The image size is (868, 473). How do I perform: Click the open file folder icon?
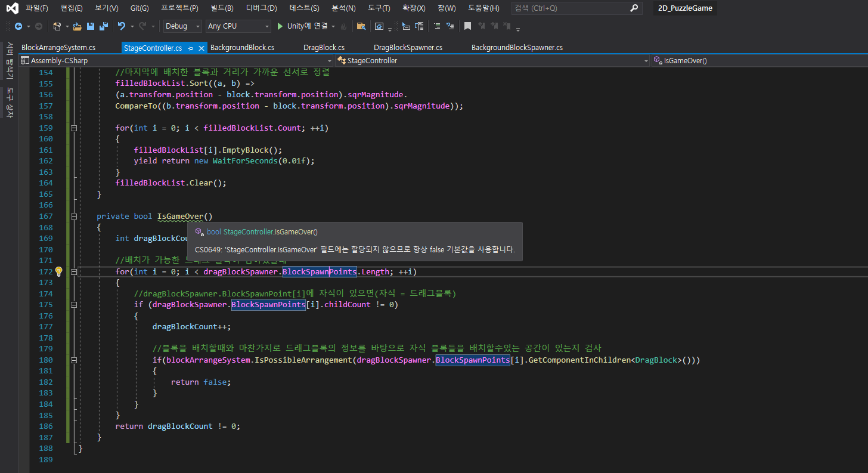pyautogui.click(x=77, y=26)
